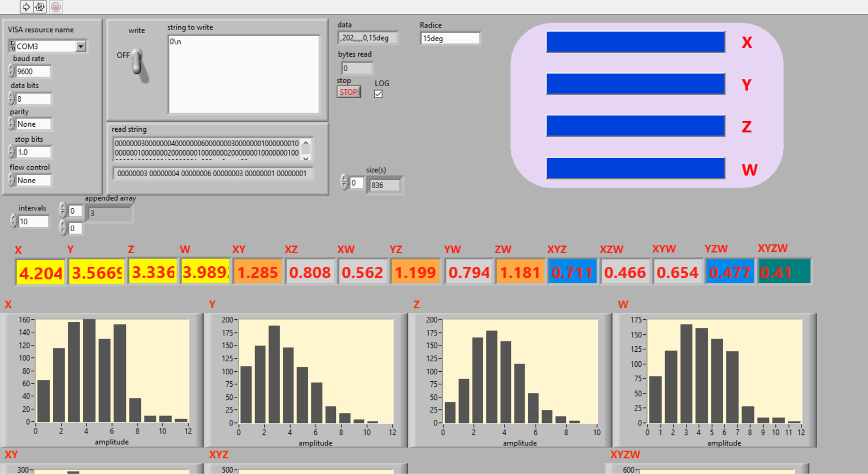Flip the write toggle switch
This screenshot has height=474, width=868.
click(x=138, y=65)
